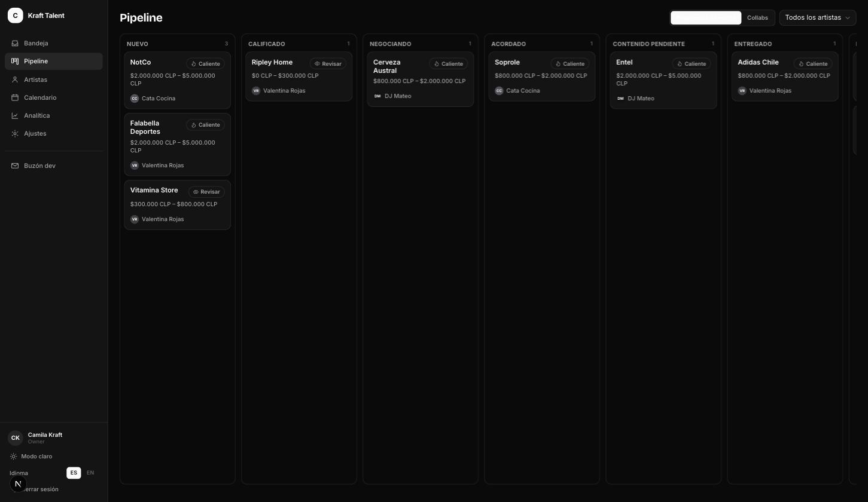Go to Artistas menu item
The height and width of the screenshot is (502, 868).
coord(54,79)
